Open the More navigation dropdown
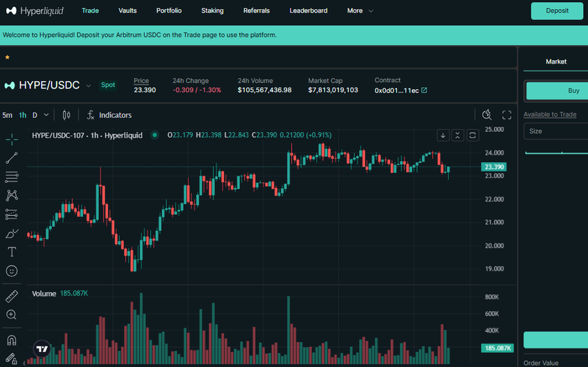This screenshot has height=367, width=588. coord(360,11)
